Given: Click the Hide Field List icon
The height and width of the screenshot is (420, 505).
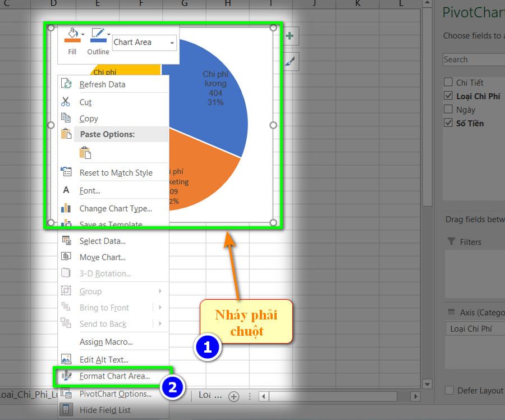Looking at the screenshot, I should click(x=66, y=410).
